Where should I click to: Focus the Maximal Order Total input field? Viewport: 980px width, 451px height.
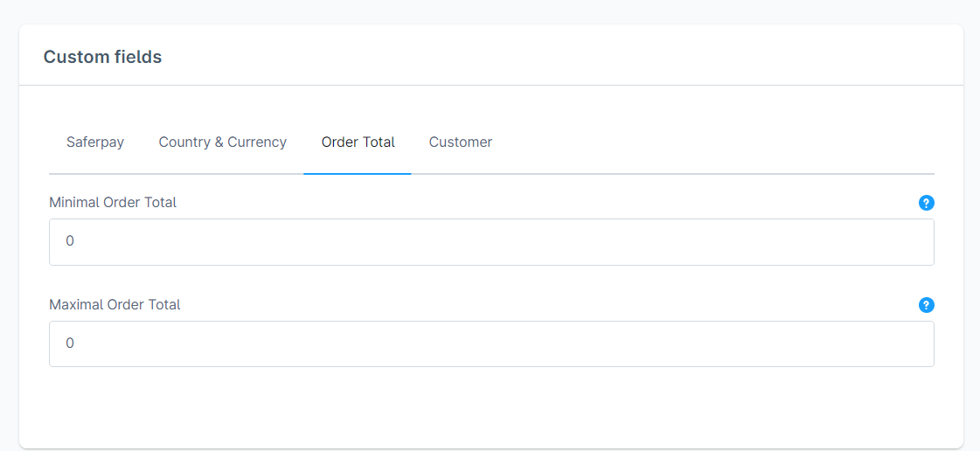click(491, 343)
